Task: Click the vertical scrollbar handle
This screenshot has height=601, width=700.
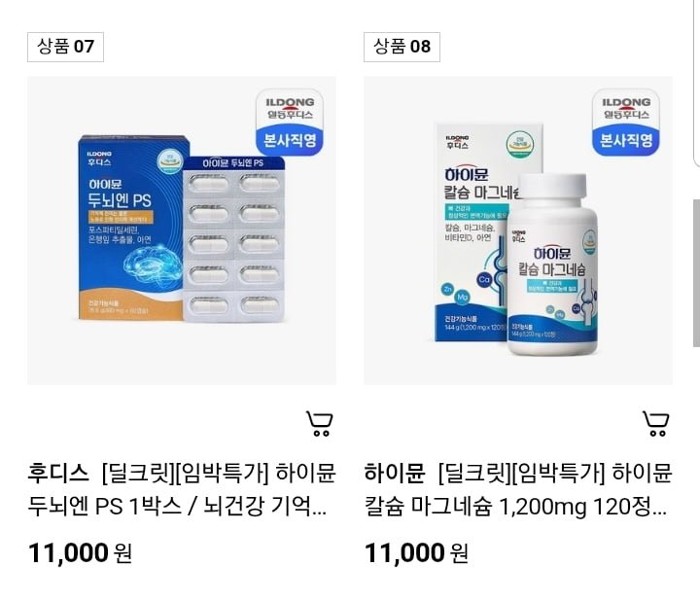Action: [696, 273]
